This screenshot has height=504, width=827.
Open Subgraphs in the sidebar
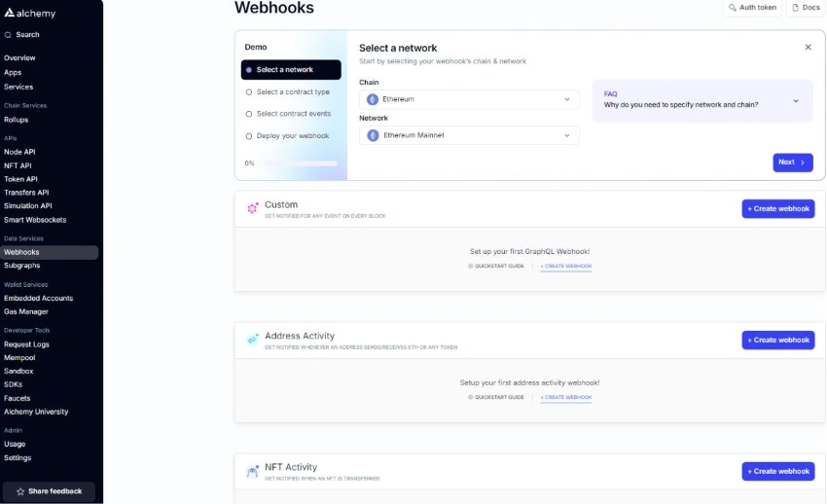(22, 266)
